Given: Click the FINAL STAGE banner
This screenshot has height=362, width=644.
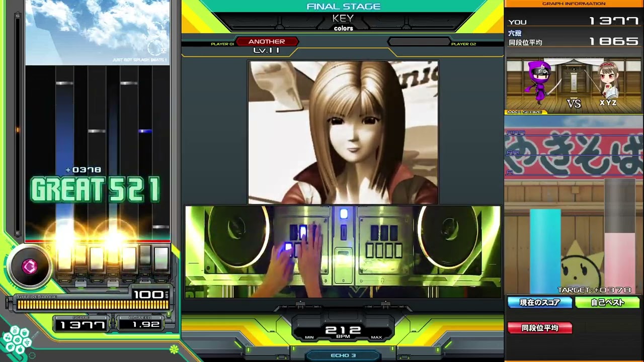Looking at the screenshot, I should point(344,7).
